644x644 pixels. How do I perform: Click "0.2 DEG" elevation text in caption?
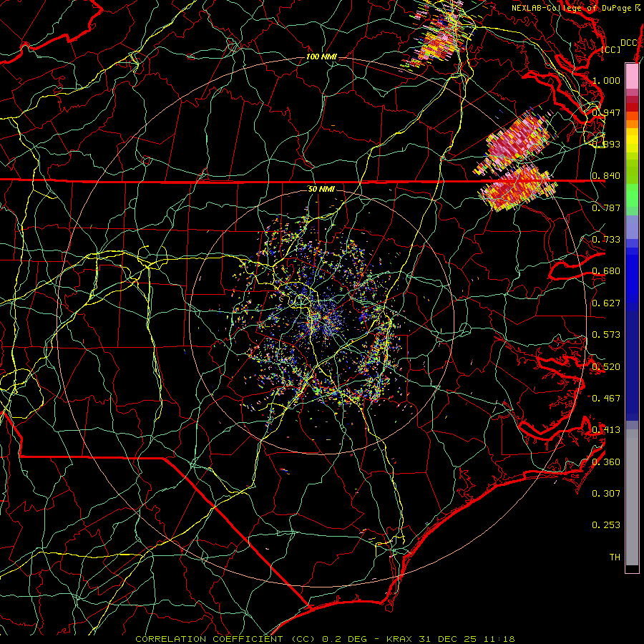coord(344,639)
